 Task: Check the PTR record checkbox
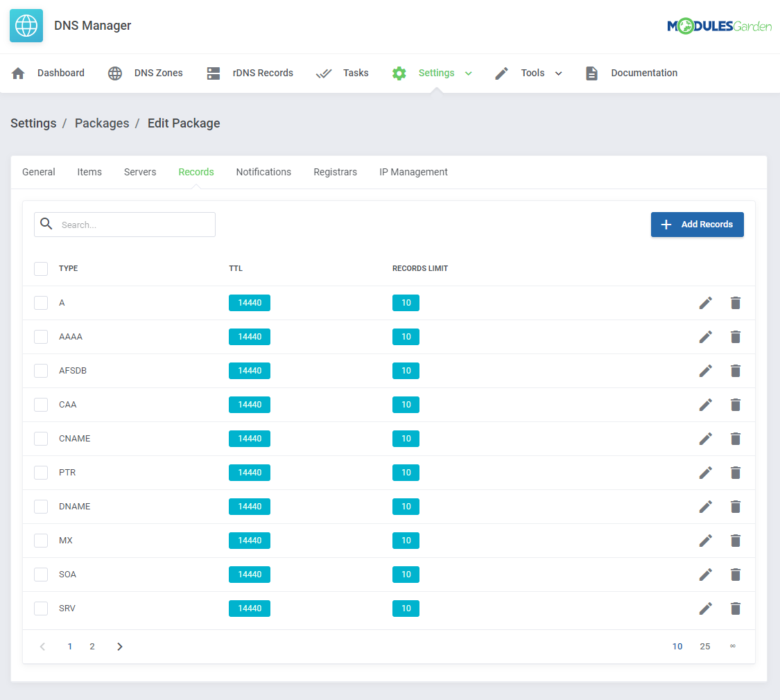coord(41,472)
